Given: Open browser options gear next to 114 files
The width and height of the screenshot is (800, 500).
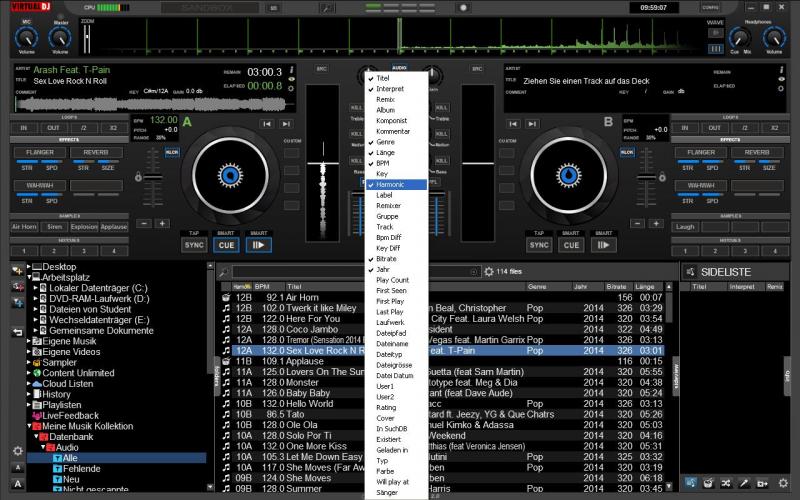Looking at the screenshot, I should pos(488,272).
